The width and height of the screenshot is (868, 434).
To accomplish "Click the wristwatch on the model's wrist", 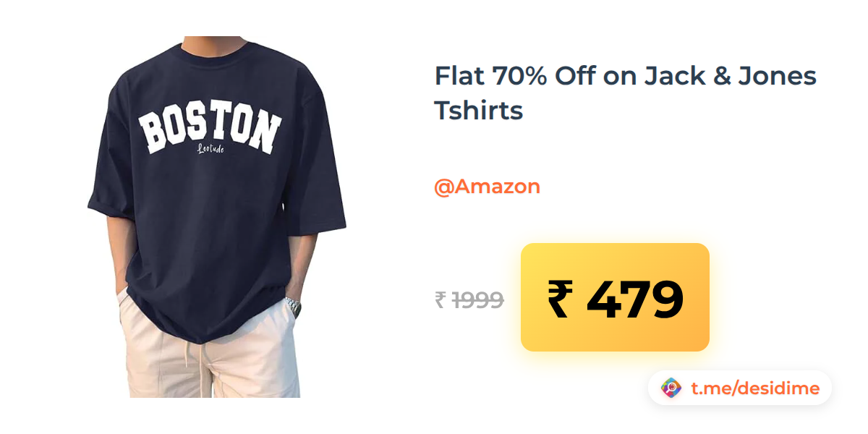I will [292, 306].
